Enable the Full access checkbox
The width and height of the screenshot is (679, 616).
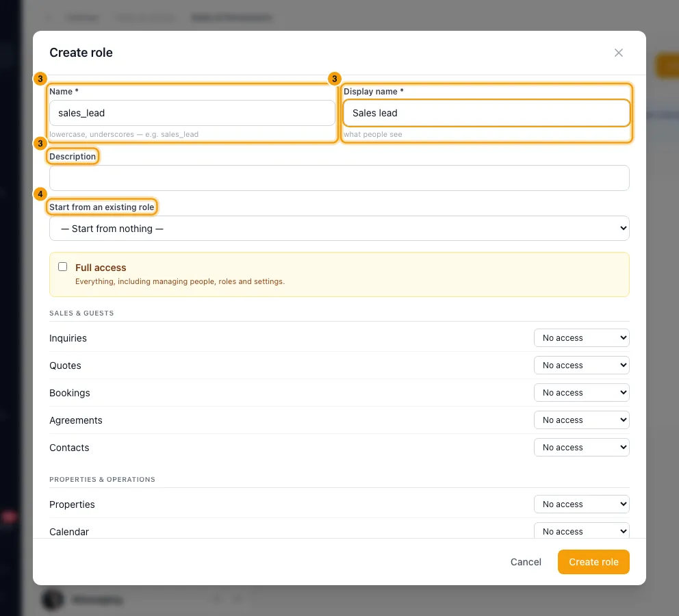(63, 267)
